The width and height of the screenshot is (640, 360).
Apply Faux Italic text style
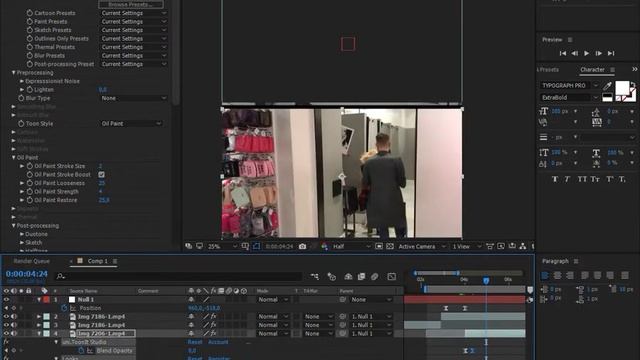click(x=567, y=179)
